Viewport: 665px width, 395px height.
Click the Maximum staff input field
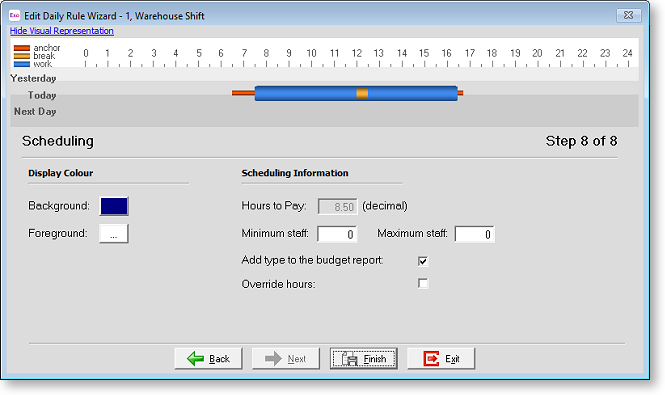474,234
